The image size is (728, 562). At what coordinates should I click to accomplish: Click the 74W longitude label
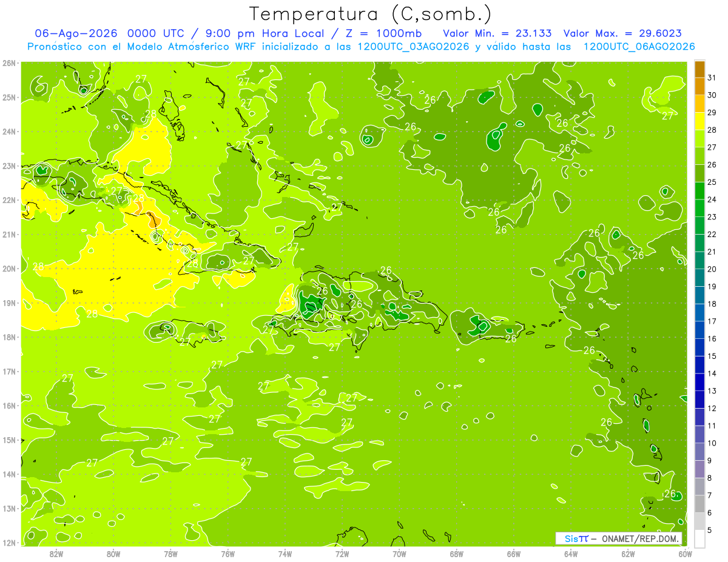(285, 554)
